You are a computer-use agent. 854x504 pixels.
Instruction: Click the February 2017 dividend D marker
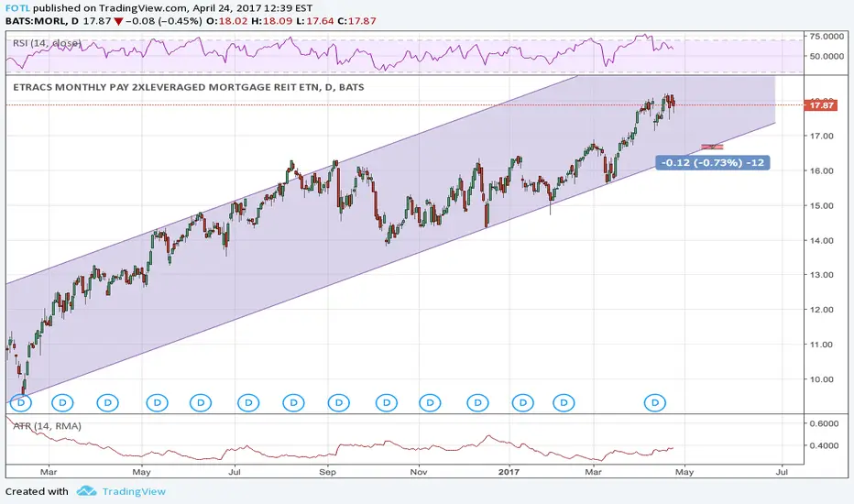[564, 402]
